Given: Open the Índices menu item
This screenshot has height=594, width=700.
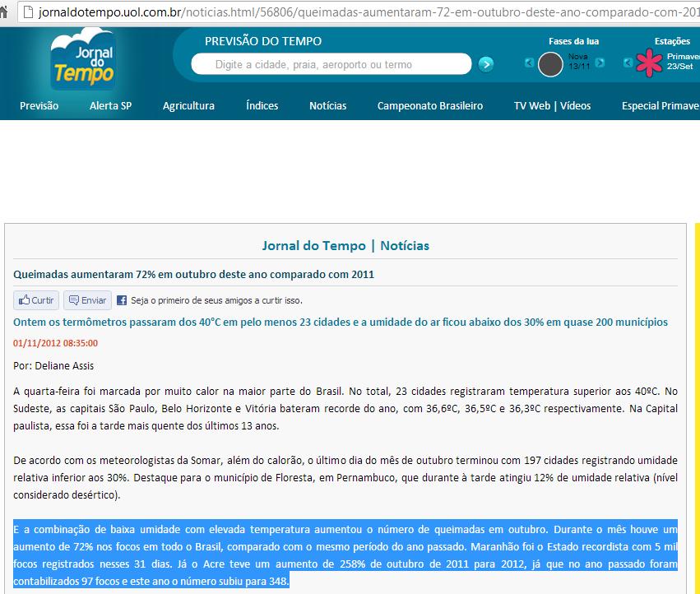Looking at the screenshot, I should click(x=262, y=106).
